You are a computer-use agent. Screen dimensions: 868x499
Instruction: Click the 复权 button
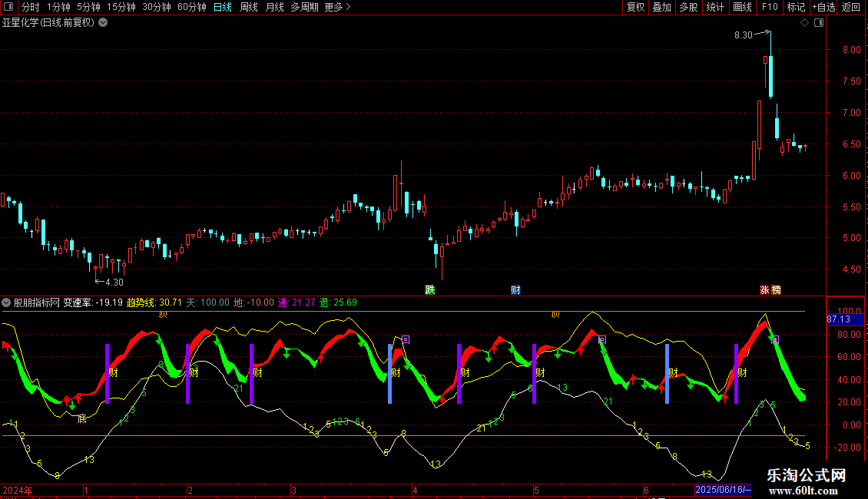tap(635, 8)
